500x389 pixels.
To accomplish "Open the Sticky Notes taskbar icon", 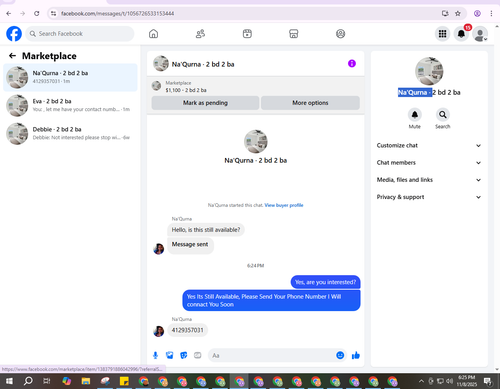I will (124, 381).
